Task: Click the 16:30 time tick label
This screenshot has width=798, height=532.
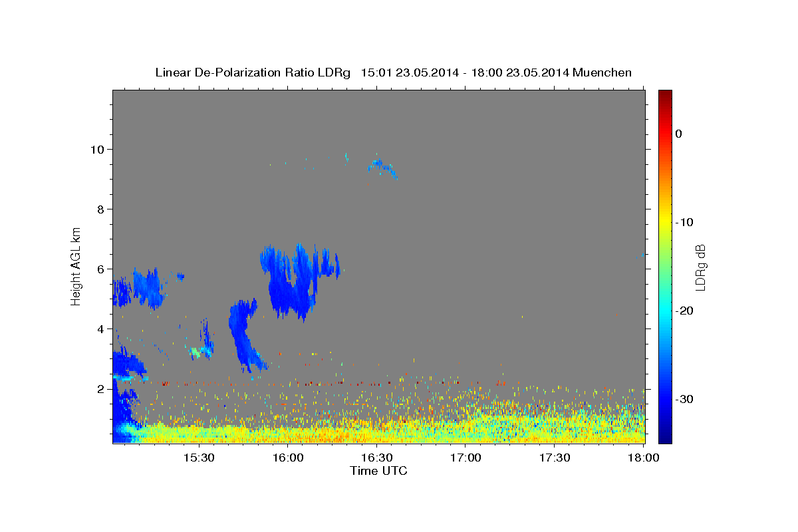Action: [377, 458]
